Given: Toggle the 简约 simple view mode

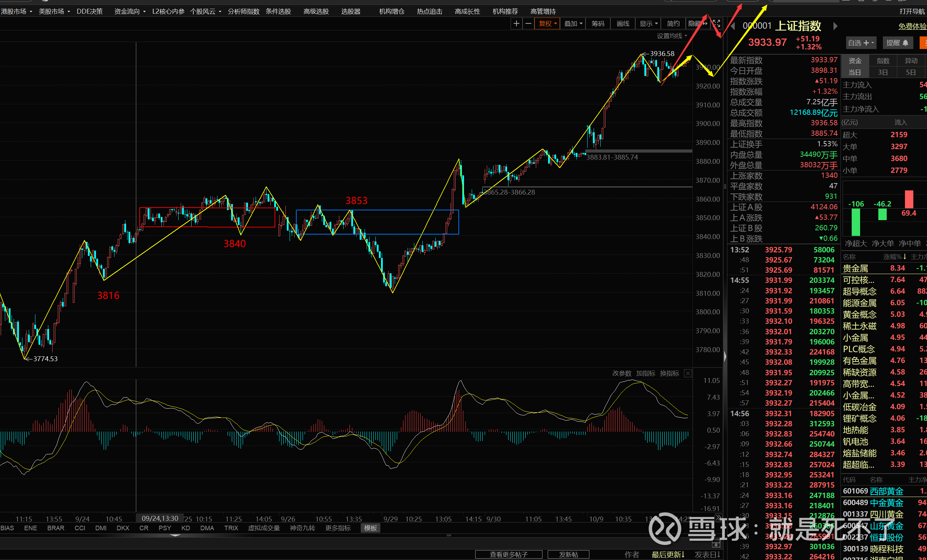Looking at the screenshot, I should (x=673, y=24).
